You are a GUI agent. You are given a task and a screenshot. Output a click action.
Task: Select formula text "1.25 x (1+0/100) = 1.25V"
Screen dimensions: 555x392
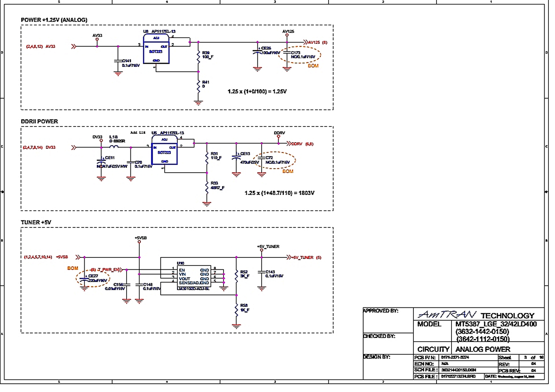257,91
